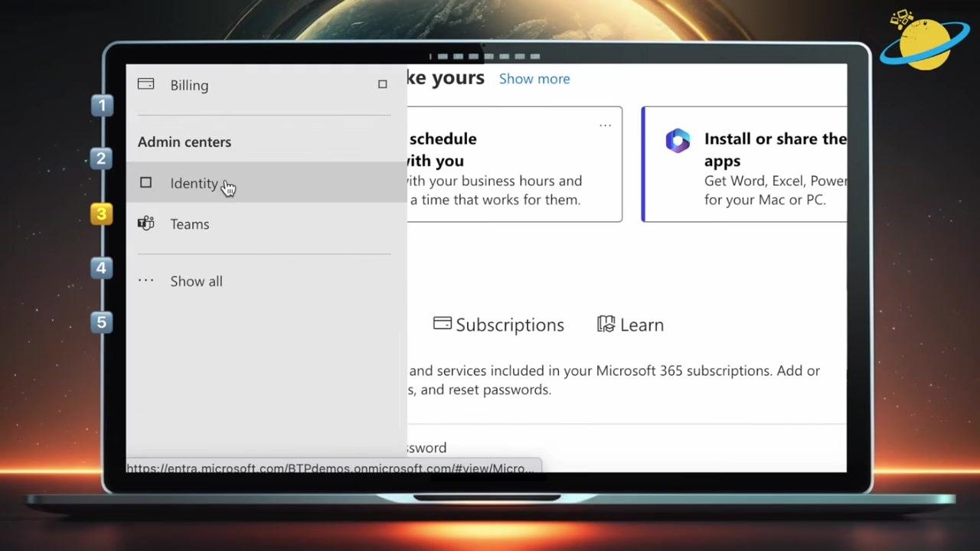Switch to the Learn tab

(630, 324)
